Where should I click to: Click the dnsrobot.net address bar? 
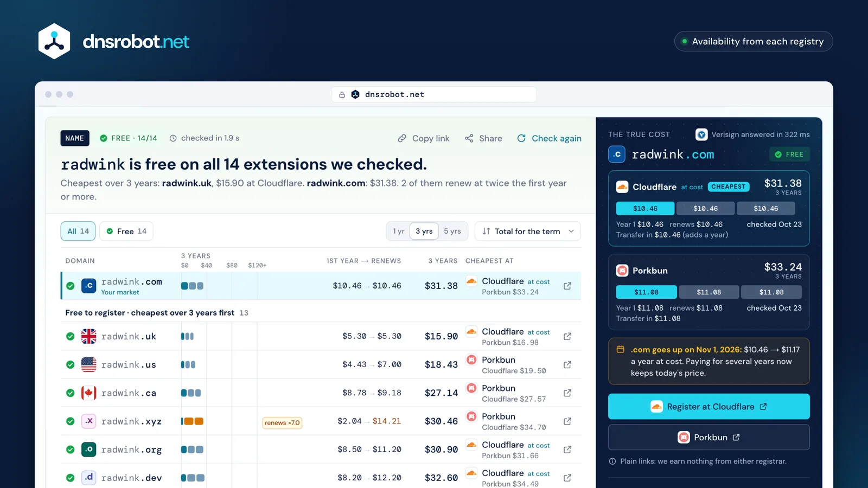pos(434,94)
